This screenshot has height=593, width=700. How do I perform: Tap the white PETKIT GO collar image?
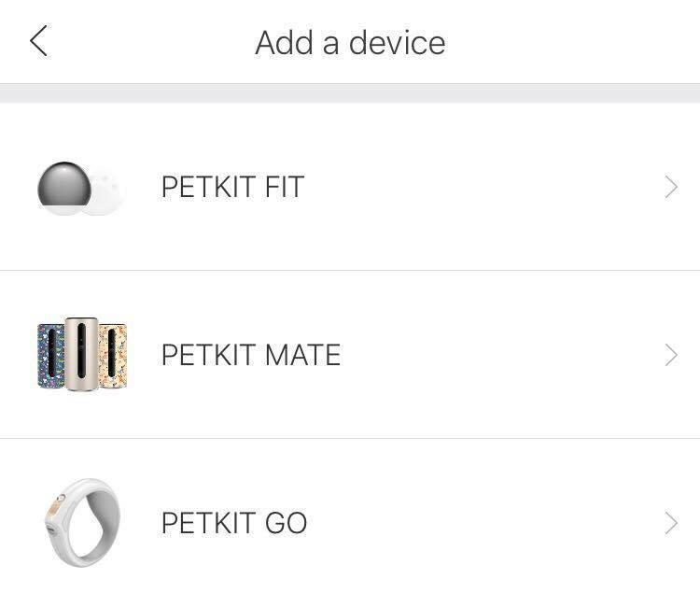coord(82,522)
